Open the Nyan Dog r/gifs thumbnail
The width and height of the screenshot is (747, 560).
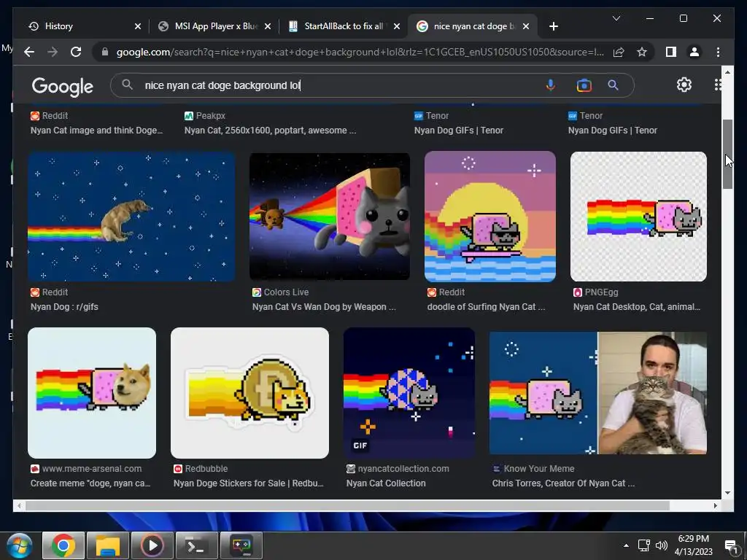pyautogui.click(x=131, y=217)
